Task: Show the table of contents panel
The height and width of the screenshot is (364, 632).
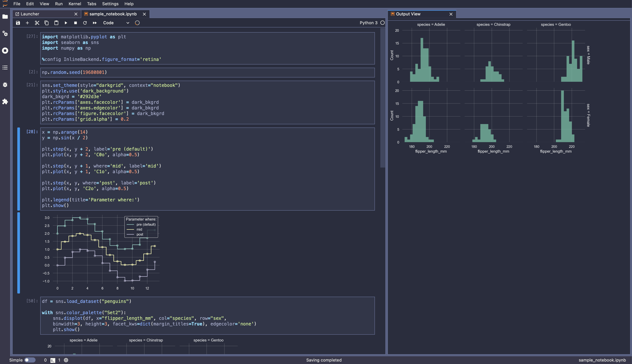Action: (x=5, y=67)
